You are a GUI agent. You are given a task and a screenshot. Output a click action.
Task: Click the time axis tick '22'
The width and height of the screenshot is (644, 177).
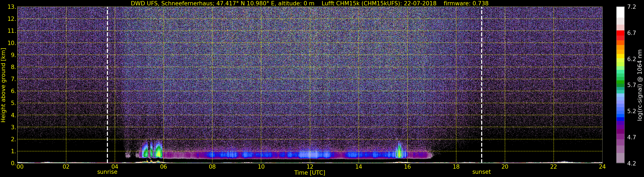click(554, 167)
